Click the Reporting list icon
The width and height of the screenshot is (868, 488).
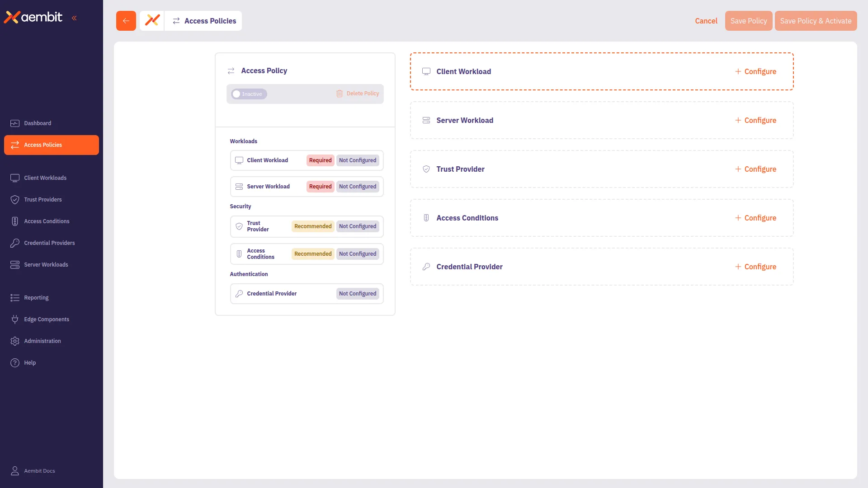tap(15, 298)
